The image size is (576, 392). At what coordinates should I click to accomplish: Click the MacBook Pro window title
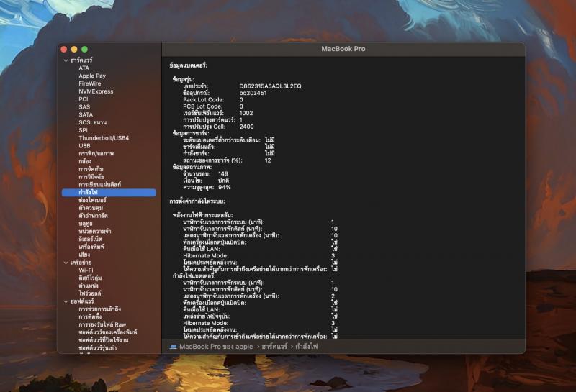tap(343, 49)
